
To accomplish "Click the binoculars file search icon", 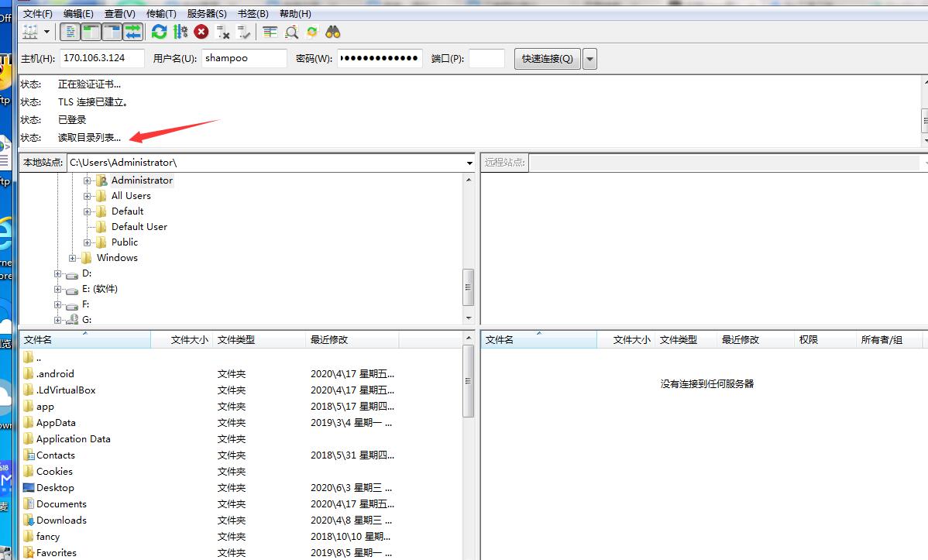I will (x=332, y=32).
